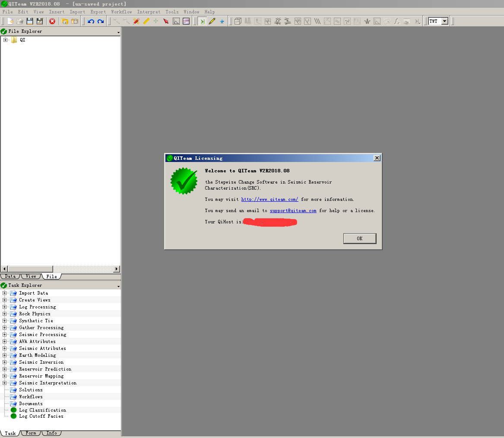The height and width of the screenshot is (438, 504).
Task: Expand the Create Views task node
Action: point(4,300)
